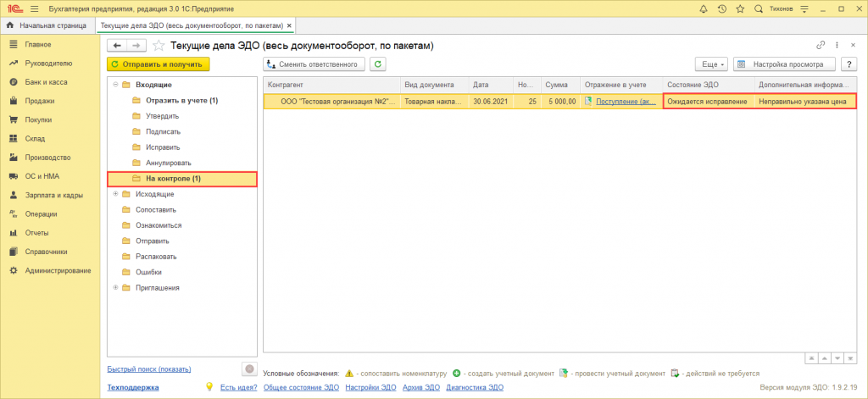Open global search magnifier icon
868x399 pixels.
(759, 9)
